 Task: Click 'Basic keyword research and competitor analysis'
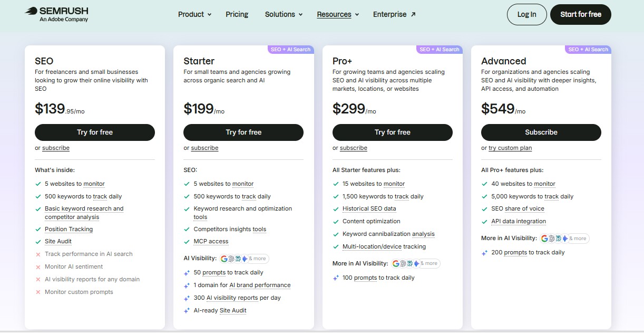(x=84, y=213)
